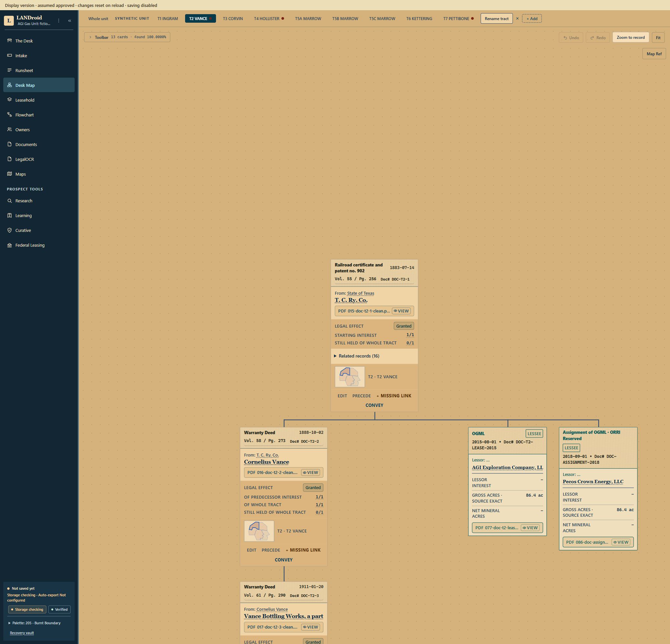This screenshot has width=670, height=644.
Task: Click Storage checking status chip
Action: pos(27,609)
